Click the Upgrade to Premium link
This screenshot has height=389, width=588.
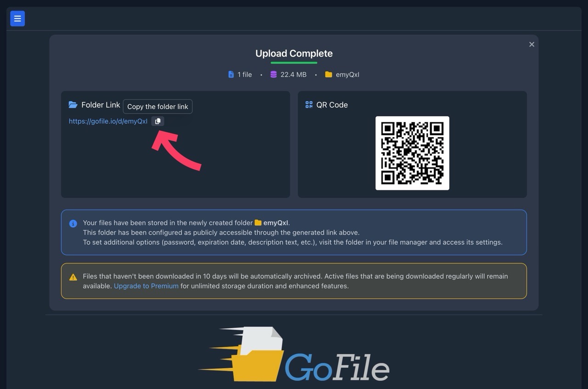coord(146,286)
